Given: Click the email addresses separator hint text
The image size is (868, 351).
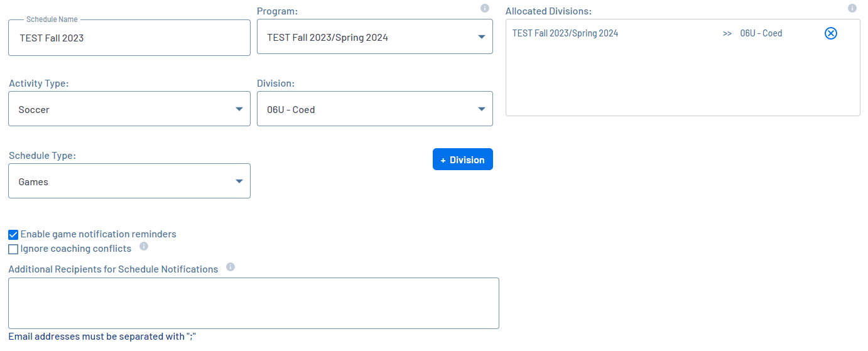Looking at the screenshot, I should pos(102,337).
